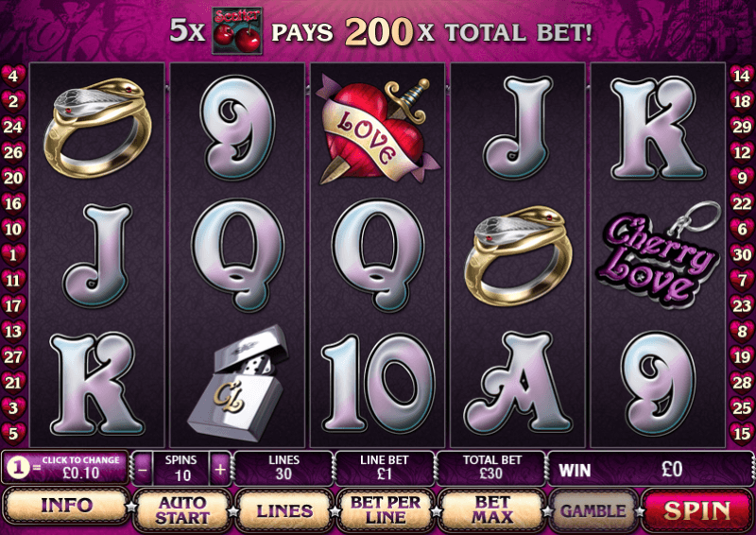Increase auto spins with plus button
Viewport: 756px width, 535px height.
click(220, 468)
